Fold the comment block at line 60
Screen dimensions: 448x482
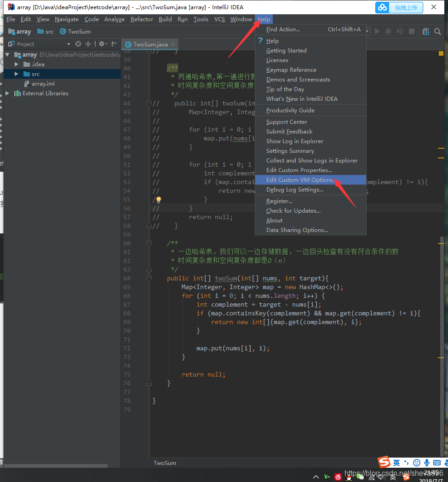pyautogui.click(x=149, y=243)
